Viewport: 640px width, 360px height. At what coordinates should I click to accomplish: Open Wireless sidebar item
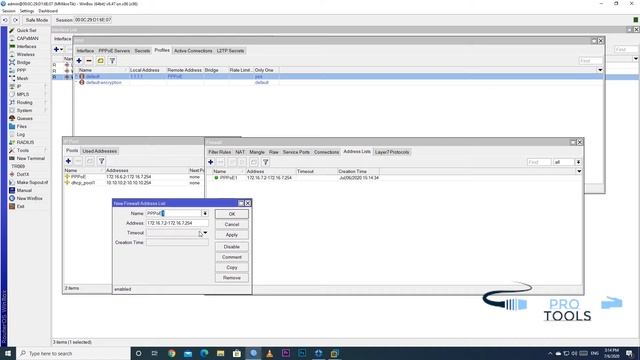coord(25,54)
